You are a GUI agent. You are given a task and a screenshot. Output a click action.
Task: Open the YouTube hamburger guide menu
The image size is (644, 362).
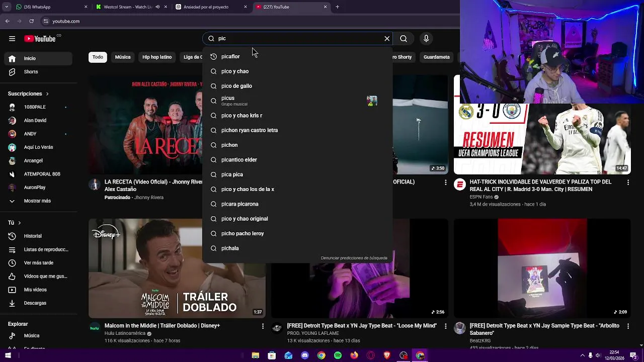pos(12,39)
